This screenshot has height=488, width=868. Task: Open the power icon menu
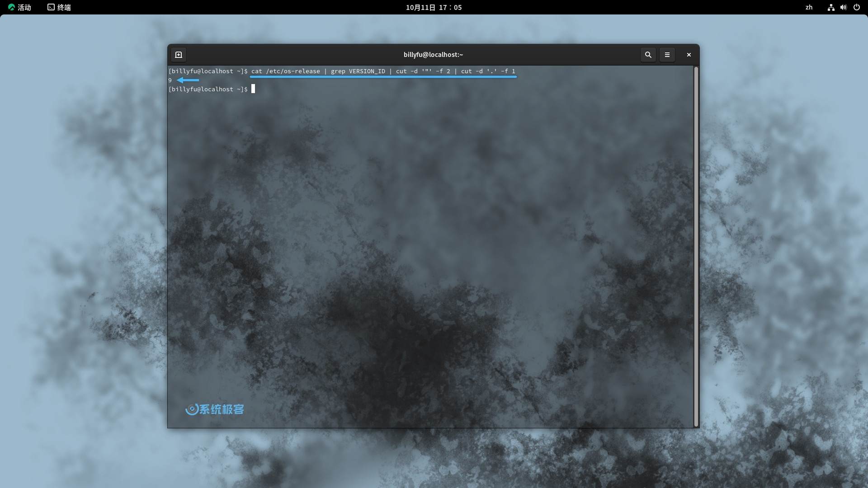(856, 7)
